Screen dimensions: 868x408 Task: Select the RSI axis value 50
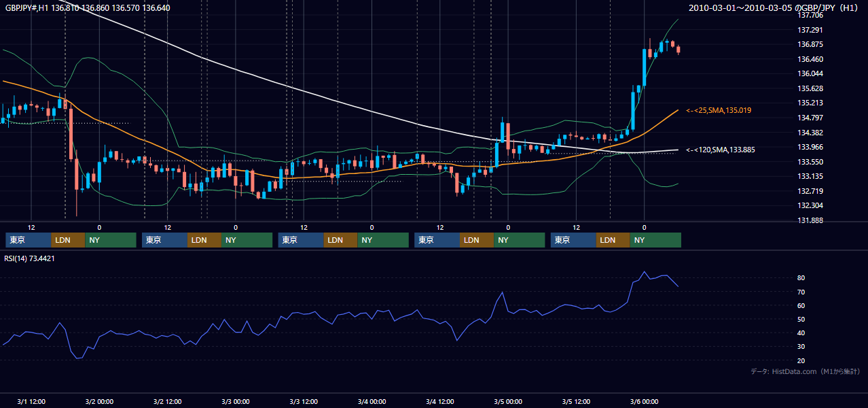pyautogui.click(x=801, y=320)
